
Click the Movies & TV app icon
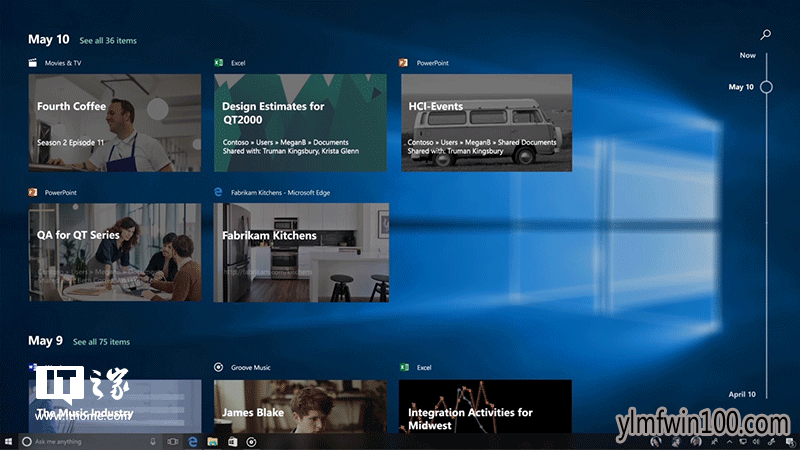pos(33,63)
